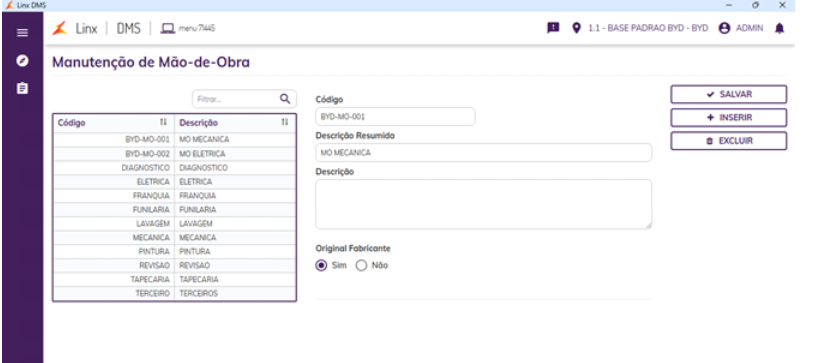Click the monitor icon beside menu 71445
The width and height of the screenshot is (829, 363).
pos(168,29)
